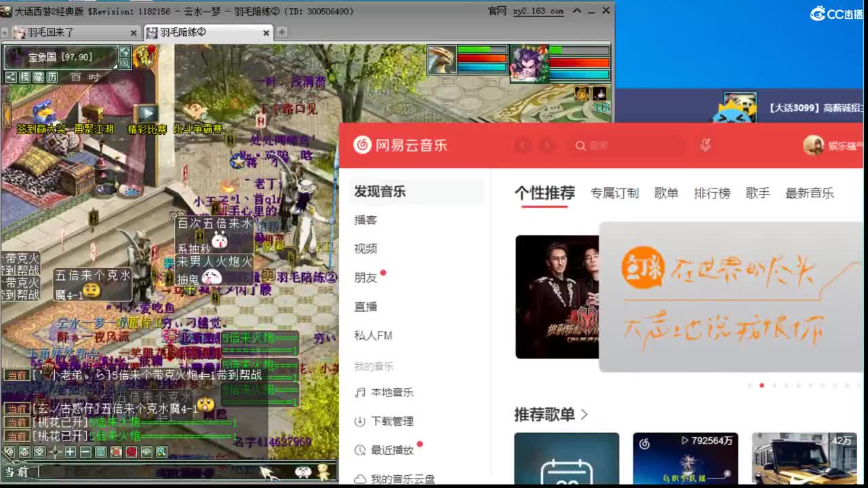Click the minus icon in chat toolbar
The image size is (868, 488).
pyautogui.click(x=85, y=452)
